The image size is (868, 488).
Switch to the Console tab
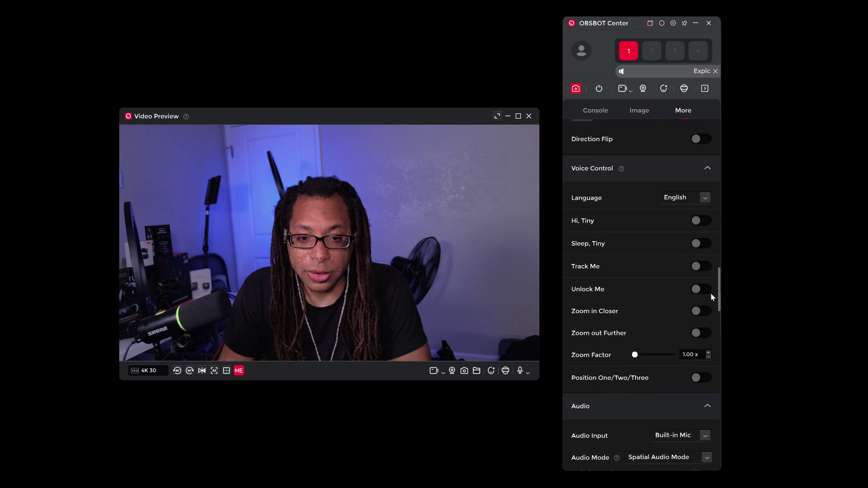click(595, 110)
